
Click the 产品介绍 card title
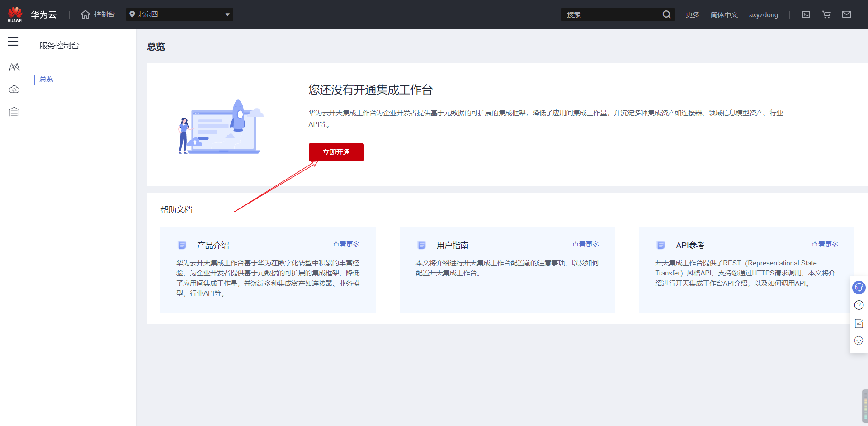(213, 245)
